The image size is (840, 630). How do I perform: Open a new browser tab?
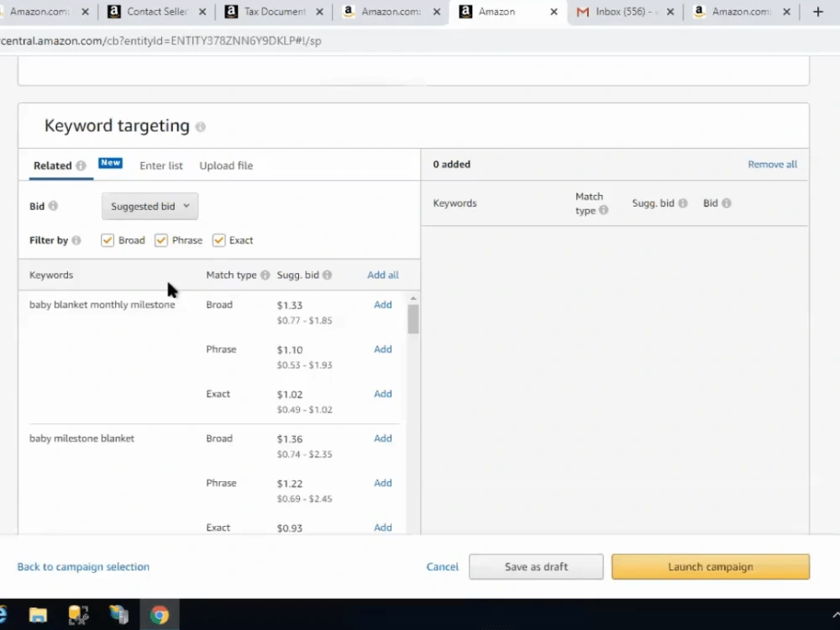817,12
